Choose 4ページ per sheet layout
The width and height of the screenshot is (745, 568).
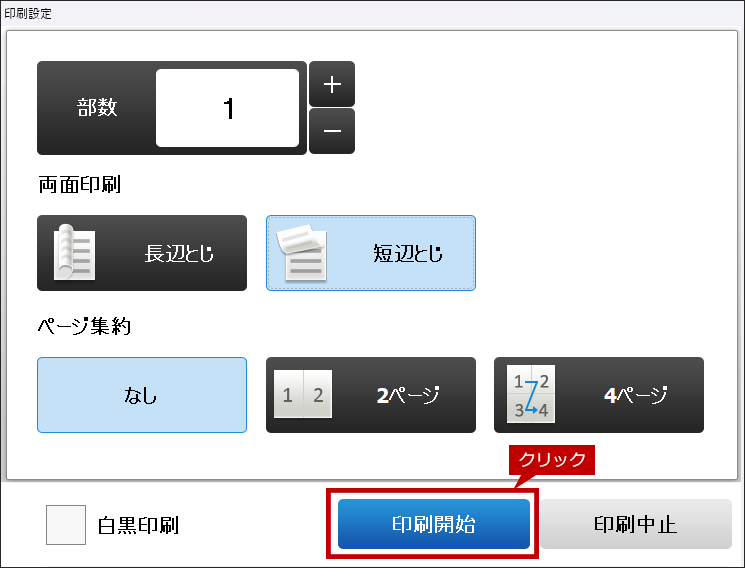pyautogui.click(x=599, y=395)
